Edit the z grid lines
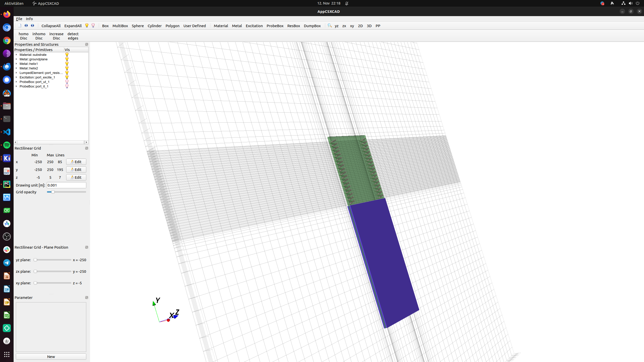 [x=76, y=177]
